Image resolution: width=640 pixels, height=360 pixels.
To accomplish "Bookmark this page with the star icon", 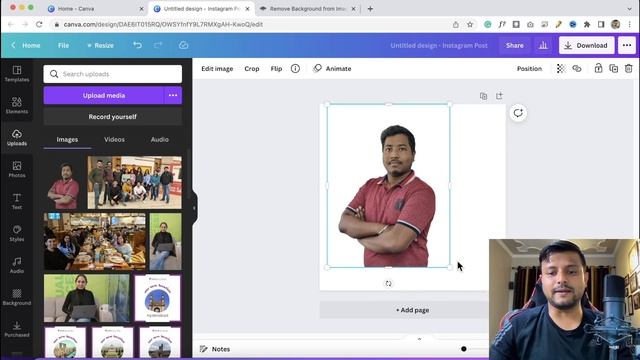I will point(470,24).
